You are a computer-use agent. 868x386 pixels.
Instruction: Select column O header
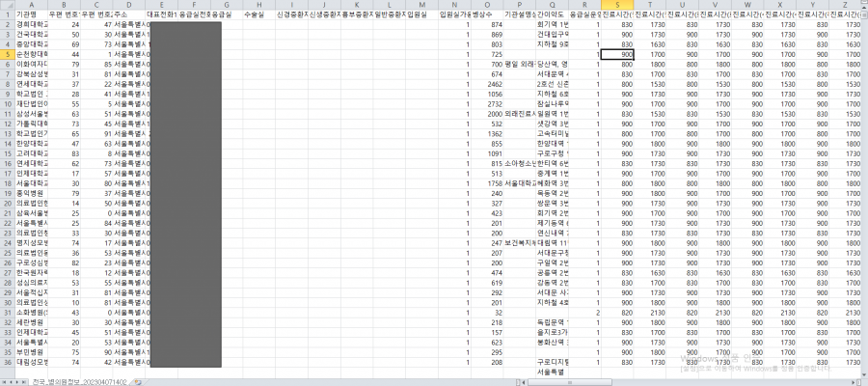487,5
